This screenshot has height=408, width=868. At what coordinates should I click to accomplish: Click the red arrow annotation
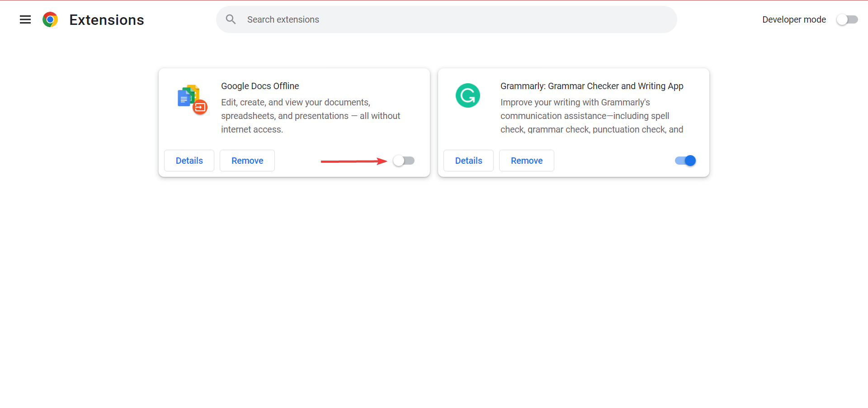click(x=354, y=161)
